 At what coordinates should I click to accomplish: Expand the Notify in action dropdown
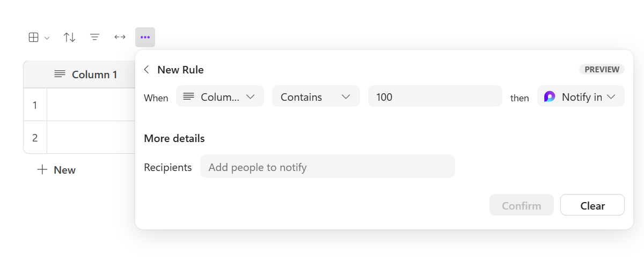610,97
